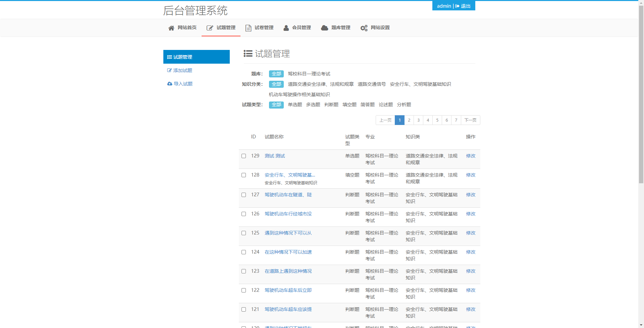Filter question type 单选题

tap(295, 105)
